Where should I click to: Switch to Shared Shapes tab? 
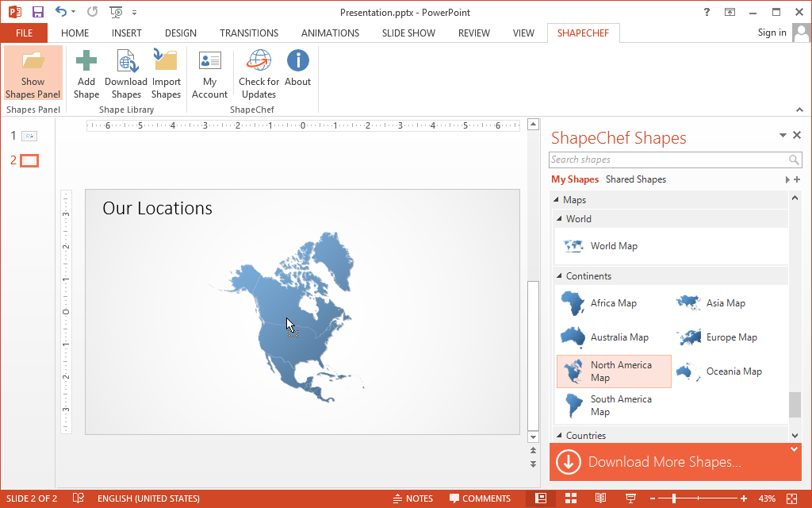click(x=636, y=179)
